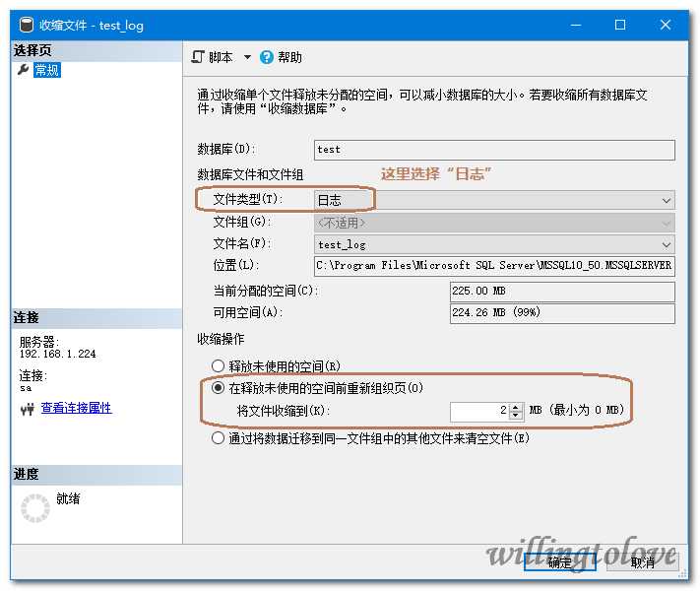Screen dimensions: 700x591
Task: Maximize the 收缩文件 dialog window
Action: tap(620, 25)
